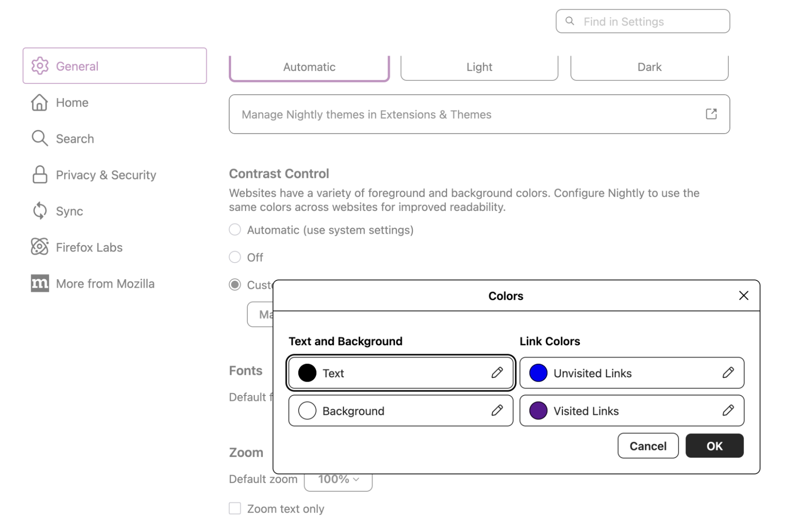Click the More from Mozilla 'm' icon
This screenshot has width=808, height=532.
tap(40, 283)
